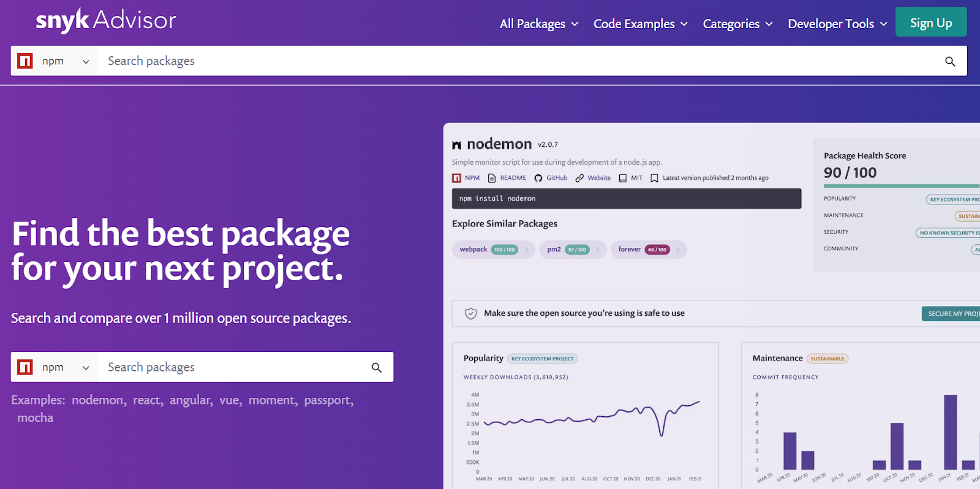Click the package health score progress bar

pos(902,186)
